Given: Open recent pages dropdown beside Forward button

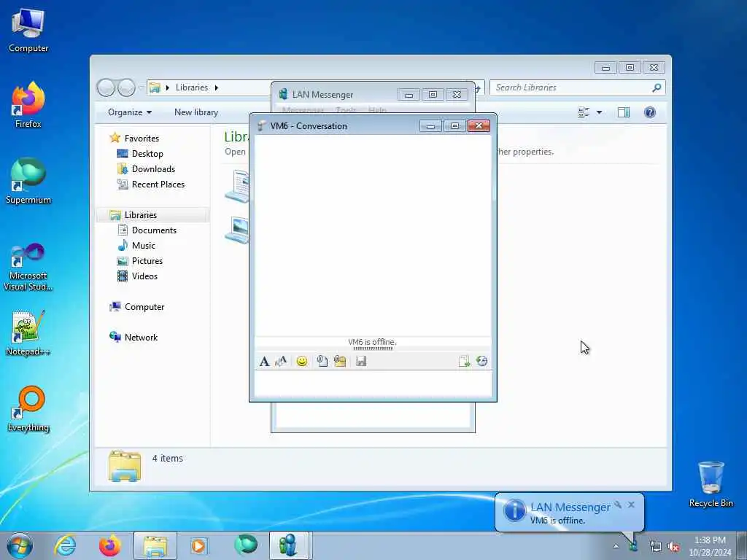Looking at the screenshot, I should pyautogui.click(x=141, y=87).
